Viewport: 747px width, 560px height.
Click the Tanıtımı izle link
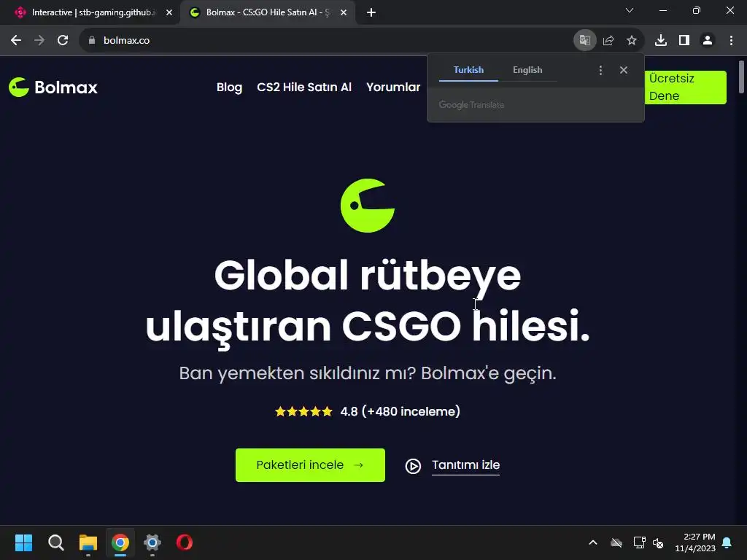465,465
